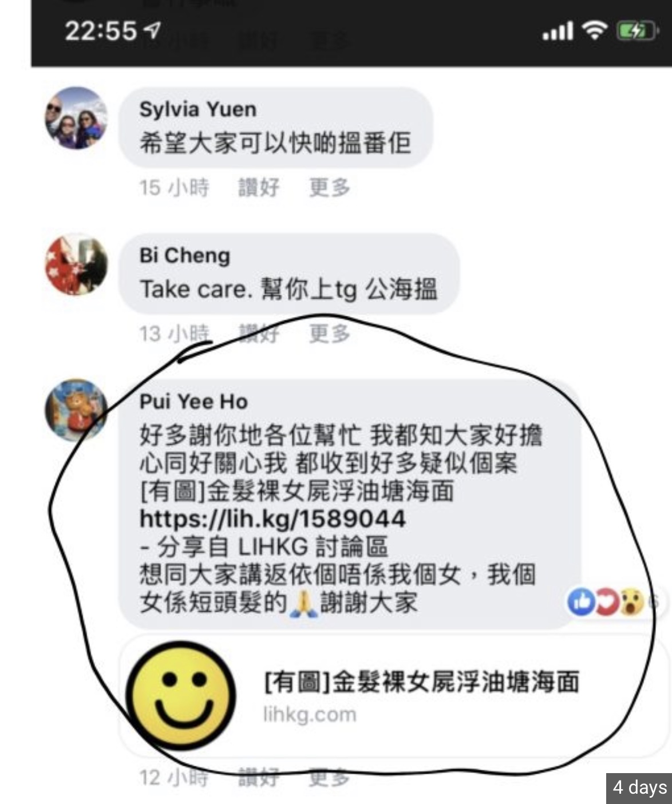Open Sylvia Yuen's profile picture
The width and height of the screenshot is (672, 804).
coord(76,118)
